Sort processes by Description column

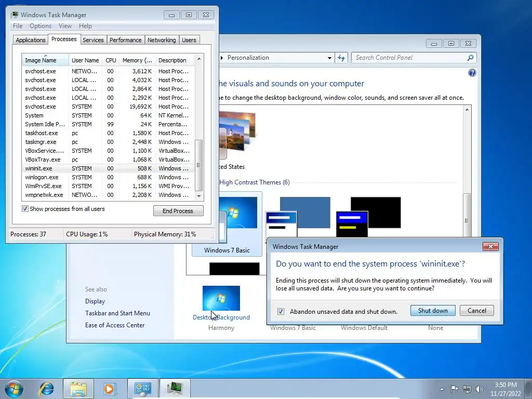point(175,60)
